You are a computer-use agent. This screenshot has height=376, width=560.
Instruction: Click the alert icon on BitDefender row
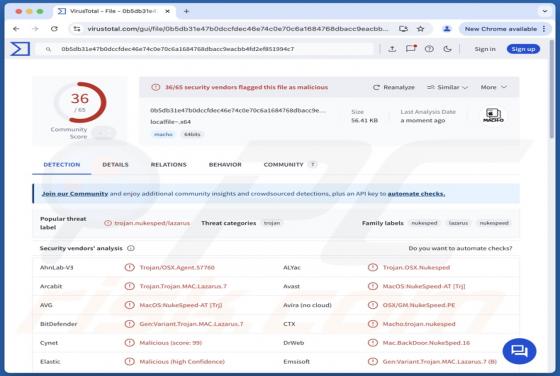point(129,324)
